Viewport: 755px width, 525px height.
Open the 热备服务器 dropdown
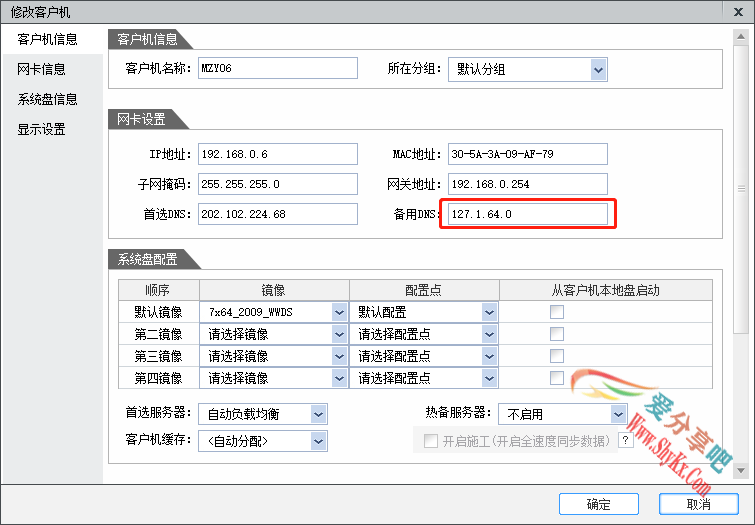coord(563,414)
